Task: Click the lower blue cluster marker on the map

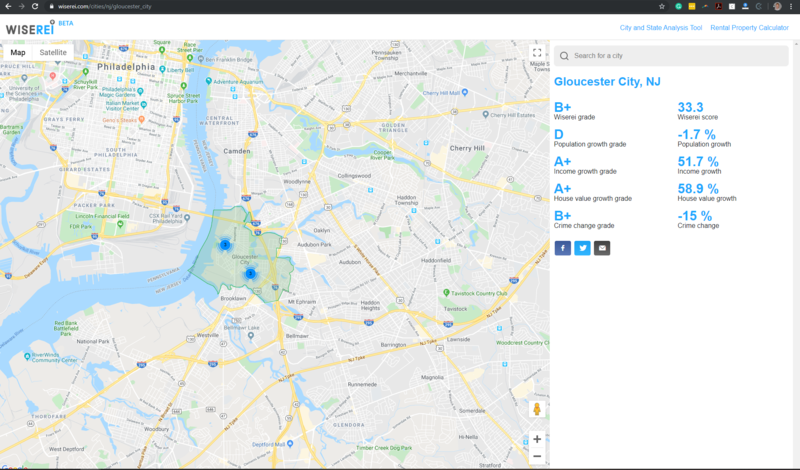Action: tap(250, 273)
